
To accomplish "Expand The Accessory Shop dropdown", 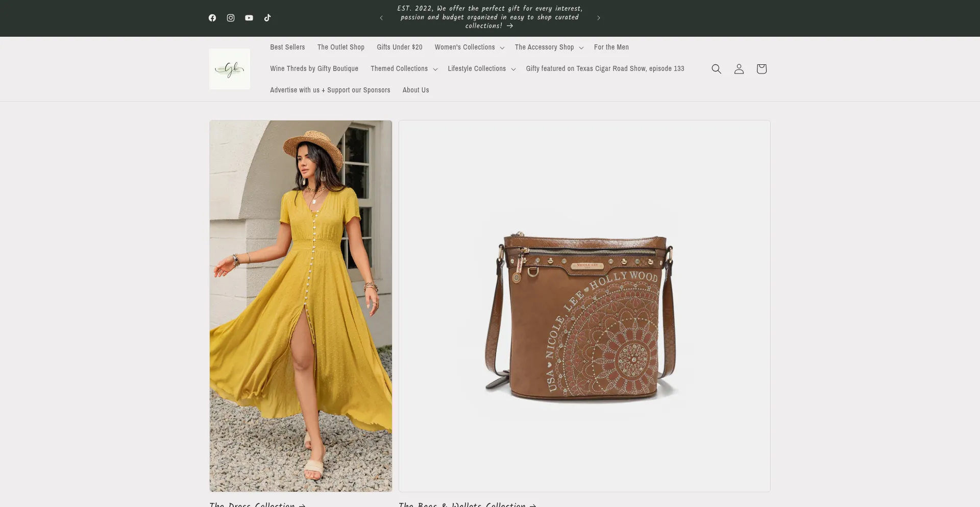I will click(549, 47).
